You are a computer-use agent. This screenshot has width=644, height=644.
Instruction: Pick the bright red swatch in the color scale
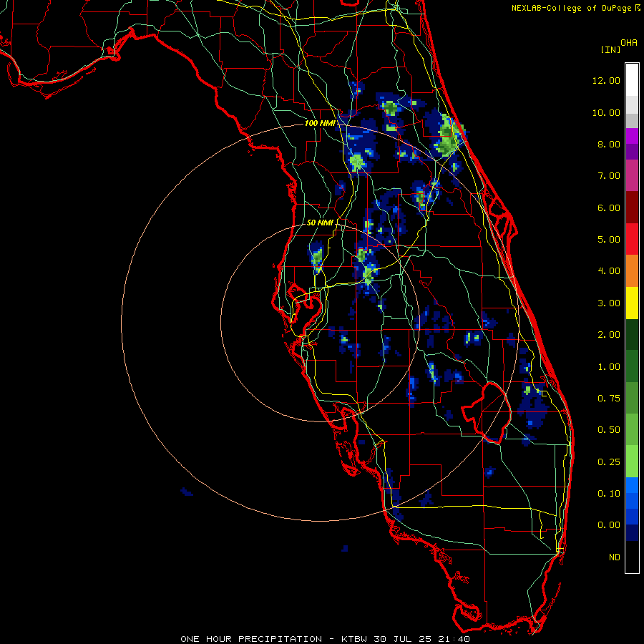632,239
